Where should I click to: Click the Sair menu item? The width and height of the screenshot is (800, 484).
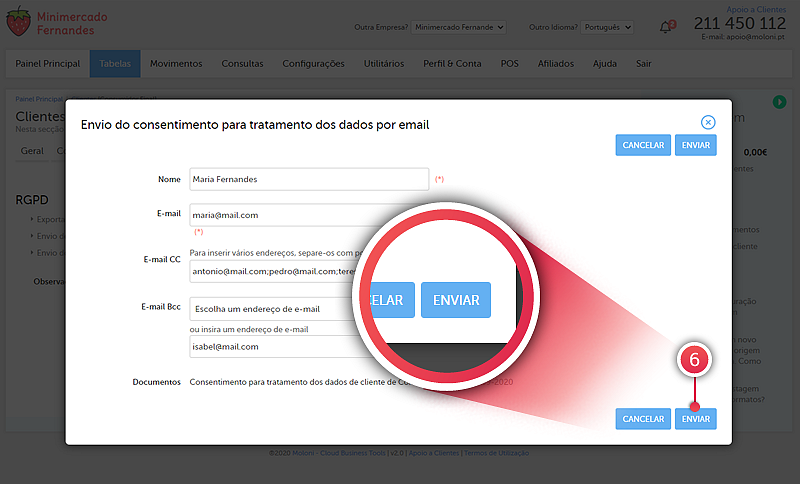[x=643, y=64]
